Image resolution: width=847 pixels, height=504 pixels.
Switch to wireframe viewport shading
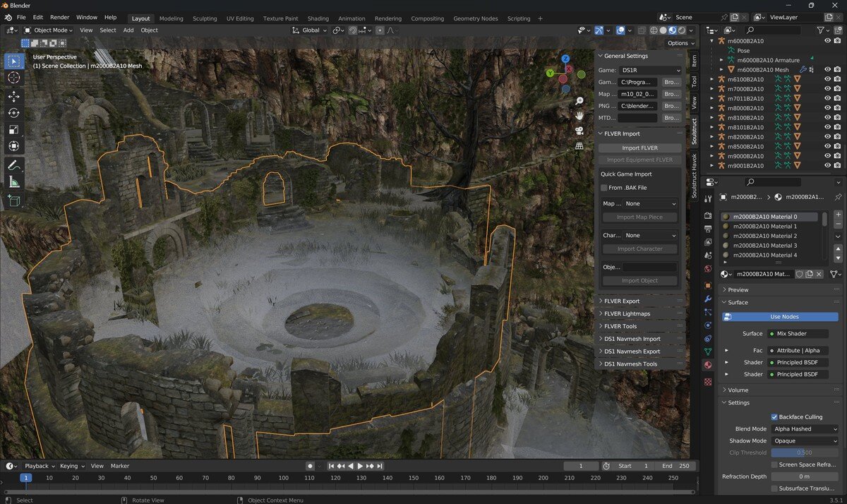click(654, 30)
